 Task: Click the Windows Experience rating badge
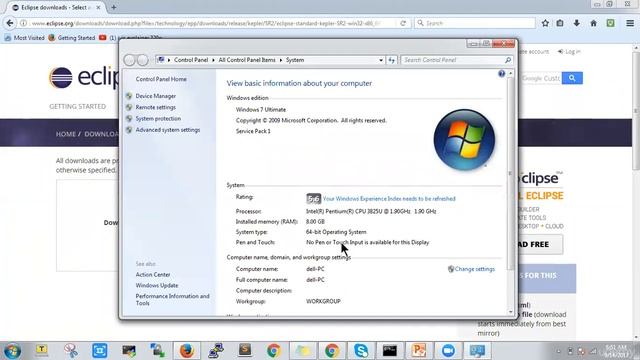pos(313,199)
